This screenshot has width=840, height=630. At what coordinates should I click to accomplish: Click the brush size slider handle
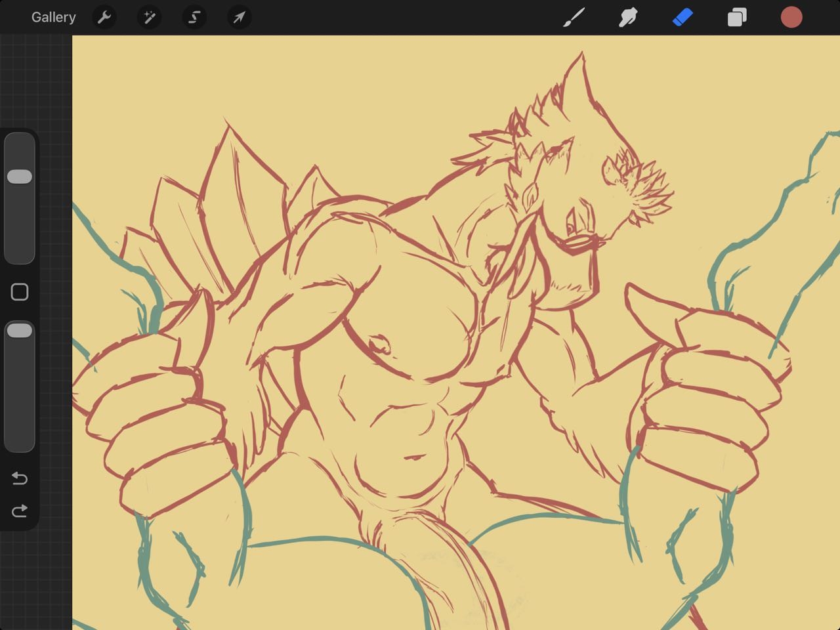tap(20, 177)
